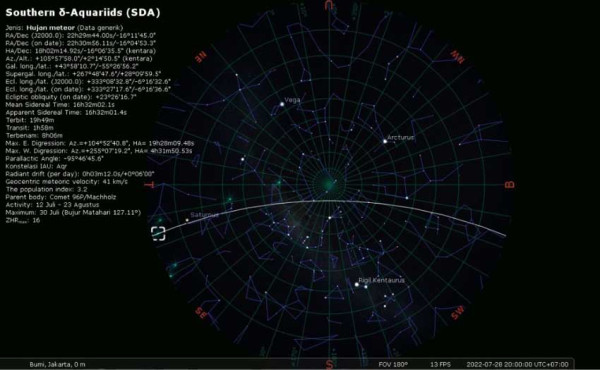The image size is (600, 370).
Task: Click the "13 FPS" status entry
Action: pyautogui.click(x=440, y=364)
